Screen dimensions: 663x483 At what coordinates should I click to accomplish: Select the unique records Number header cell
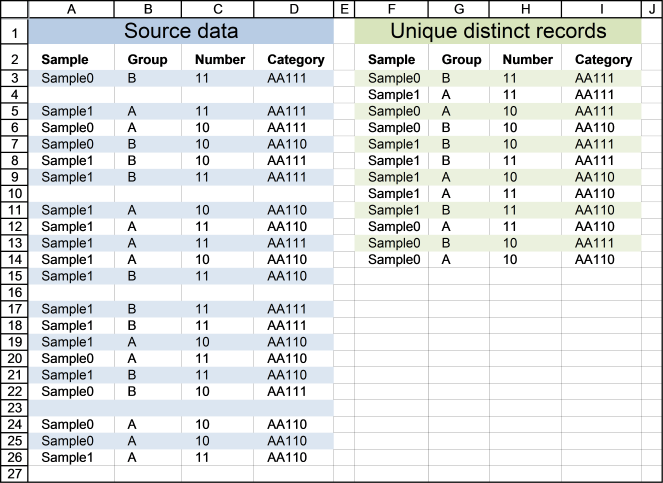(x=525, y=58)
